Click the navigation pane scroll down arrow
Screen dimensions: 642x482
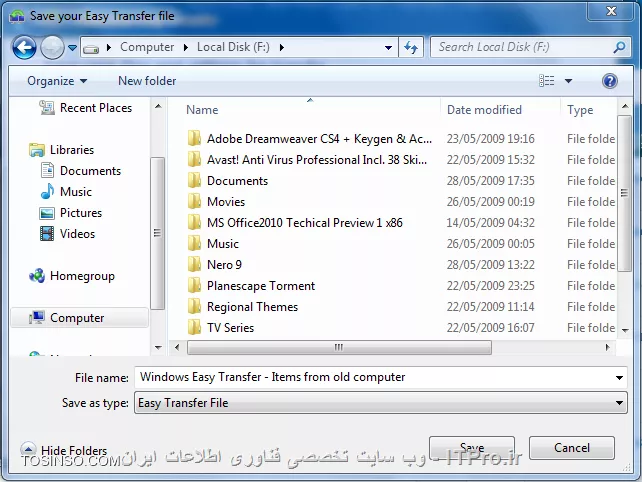click(158, 348)
